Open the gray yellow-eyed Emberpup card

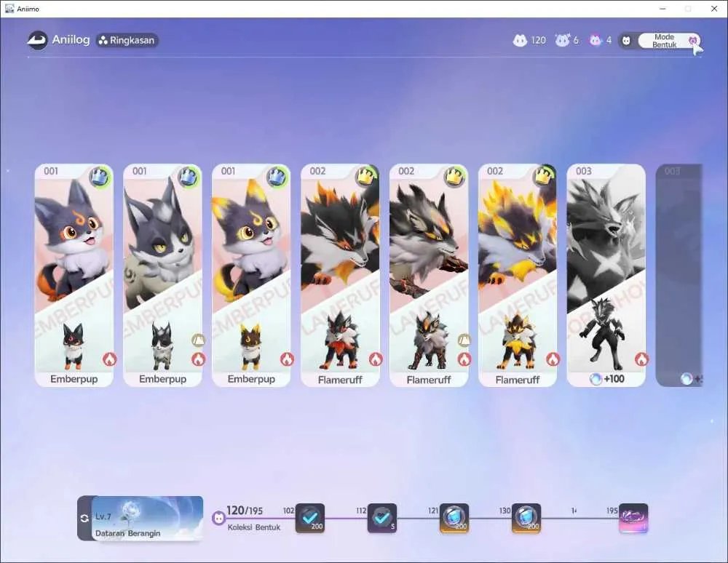[x=162, y=275]
